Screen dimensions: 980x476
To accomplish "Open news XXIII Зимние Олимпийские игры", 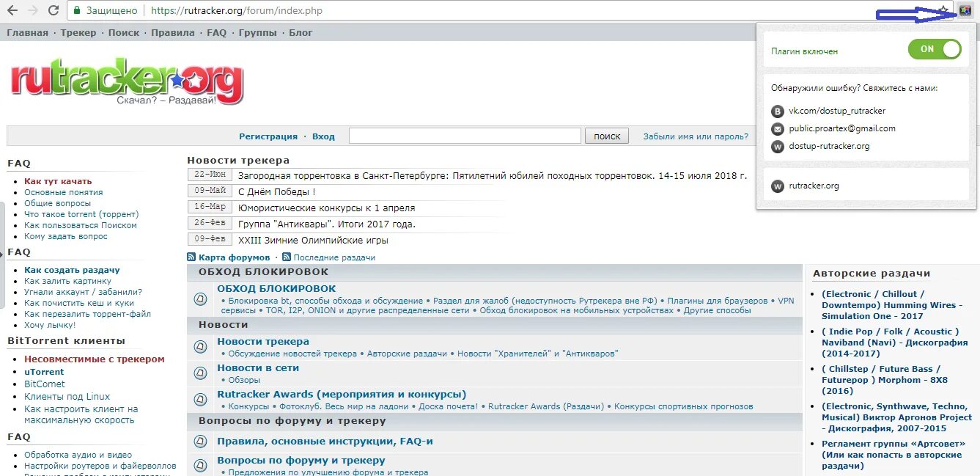I will coord(313,241).
